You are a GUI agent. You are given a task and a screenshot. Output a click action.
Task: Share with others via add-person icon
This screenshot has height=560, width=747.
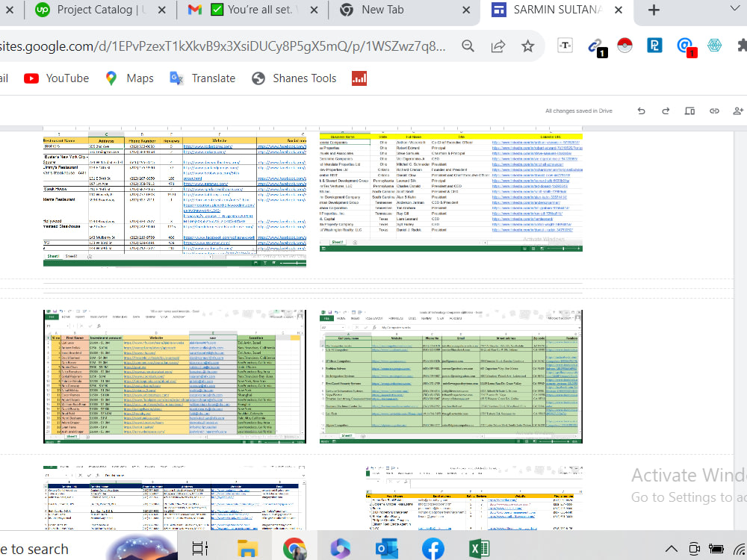[739, 111]
